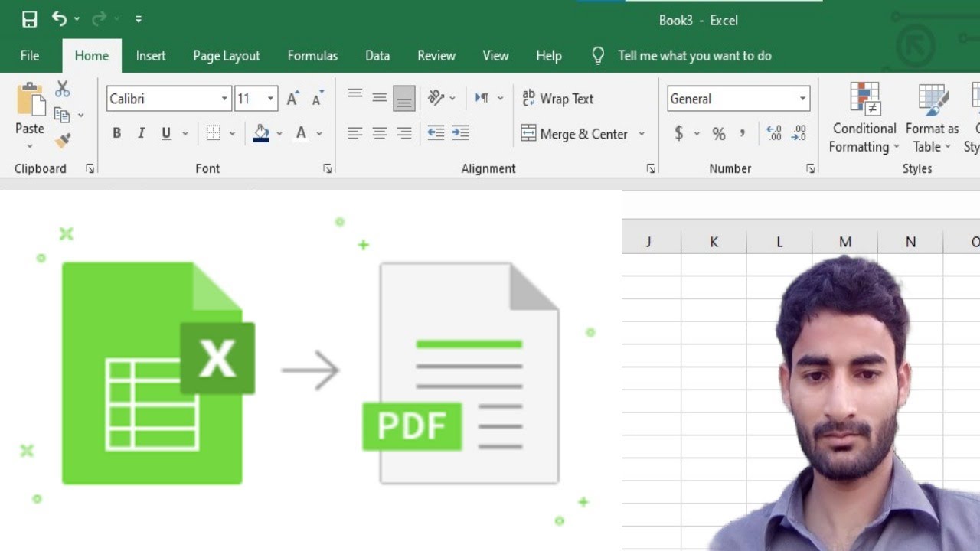980x551 pixels.
Task: Open the Alignment settings dialog launcher
Action: (x=651, y=168)
